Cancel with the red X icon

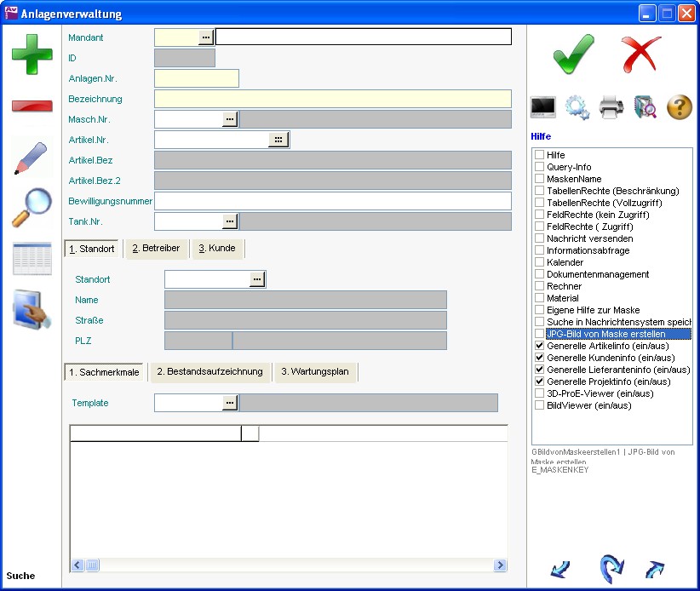pyautogui.click(x=640, y=55)
